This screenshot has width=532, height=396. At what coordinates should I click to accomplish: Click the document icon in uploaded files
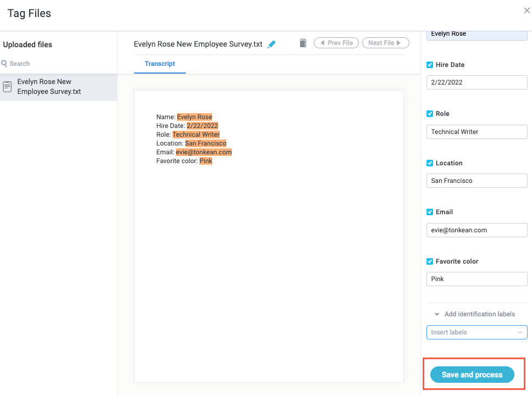(x=8, y=87)
